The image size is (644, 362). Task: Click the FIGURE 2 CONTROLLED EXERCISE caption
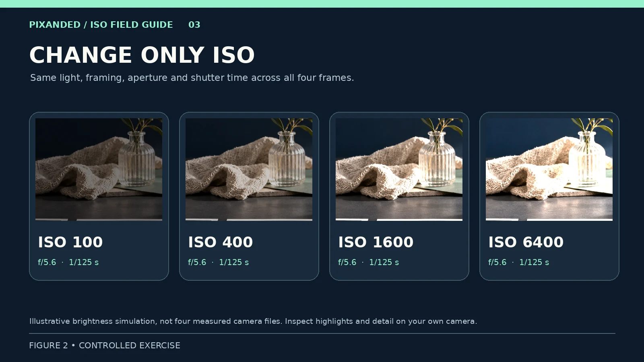click(x=105, y=346)
